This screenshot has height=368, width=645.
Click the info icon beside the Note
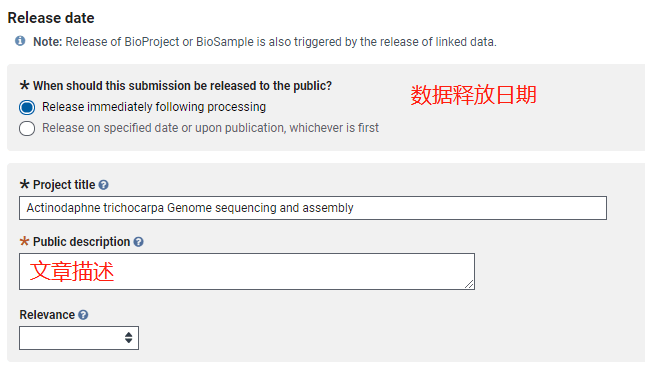click(x=20, y=41)
